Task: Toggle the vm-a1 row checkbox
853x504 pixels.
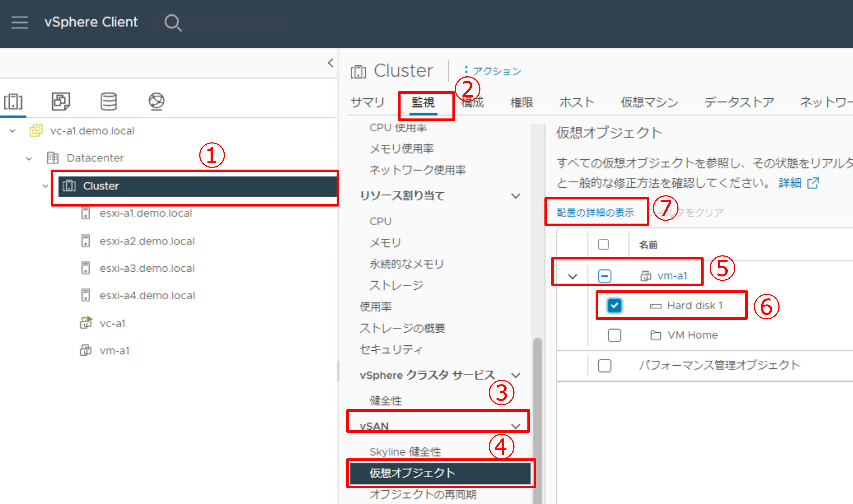Action: click(x=605, y=276)
